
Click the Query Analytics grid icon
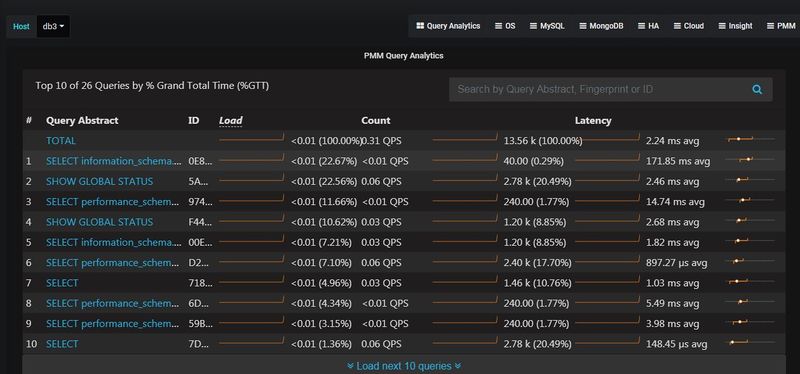(420, 26)
